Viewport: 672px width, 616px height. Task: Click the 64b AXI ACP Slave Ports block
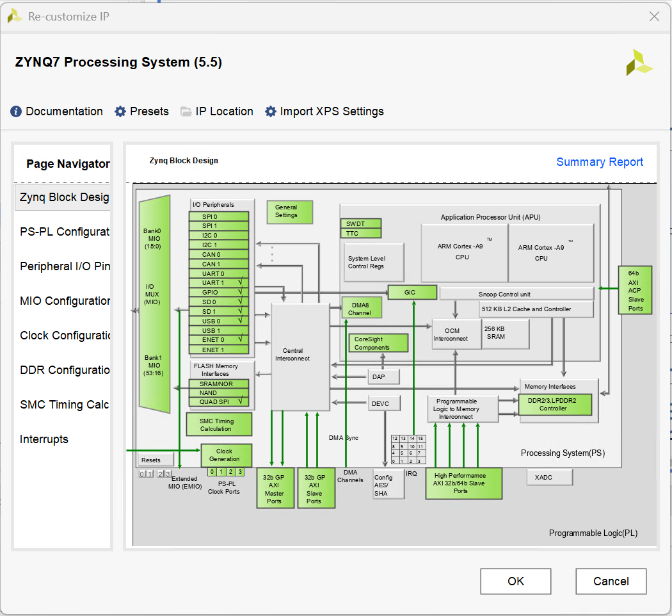point(635,290)
